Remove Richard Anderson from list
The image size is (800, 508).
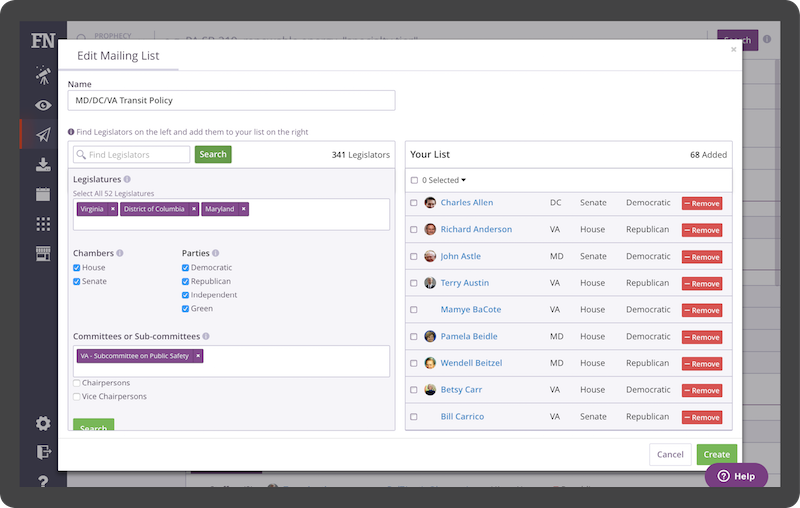(x=702, y=230)
